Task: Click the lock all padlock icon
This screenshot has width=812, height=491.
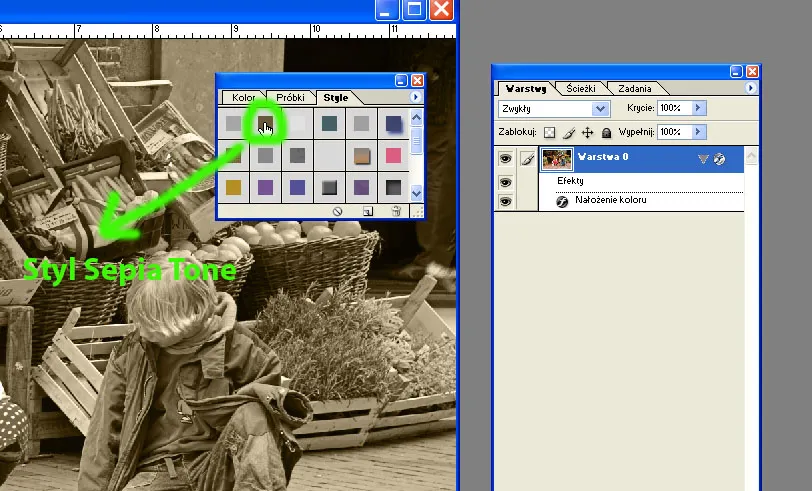Action: pos(606,132)
